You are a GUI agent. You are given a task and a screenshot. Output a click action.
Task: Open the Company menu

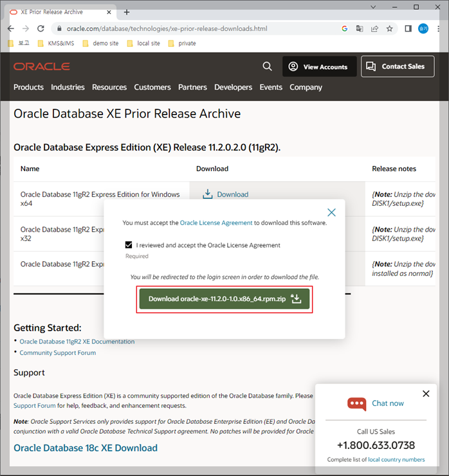point(306,87)
